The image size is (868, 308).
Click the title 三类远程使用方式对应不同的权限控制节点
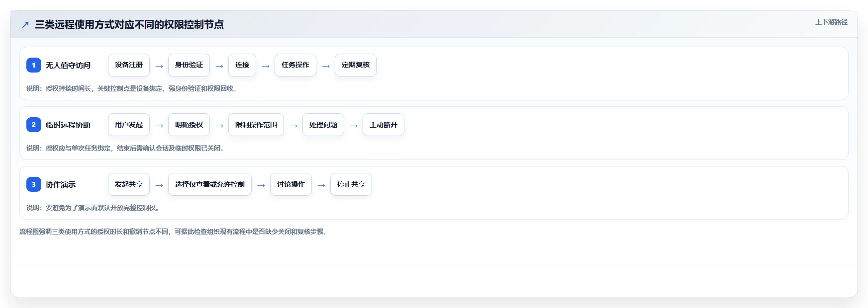(129, 24)
